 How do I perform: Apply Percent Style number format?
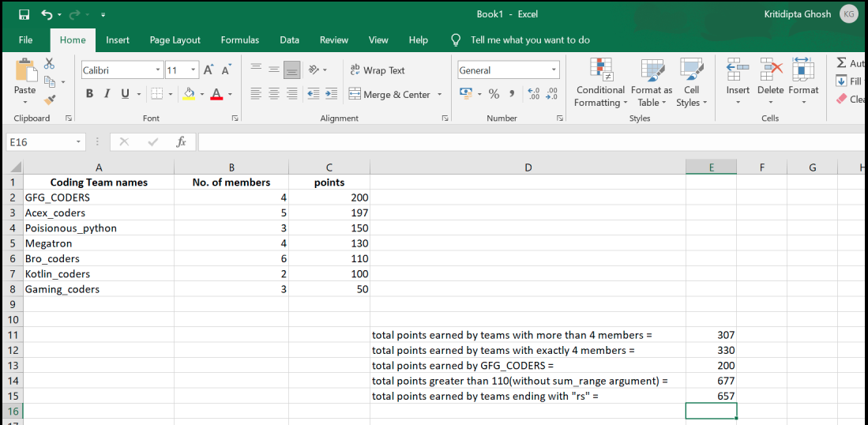click(494, 94)
